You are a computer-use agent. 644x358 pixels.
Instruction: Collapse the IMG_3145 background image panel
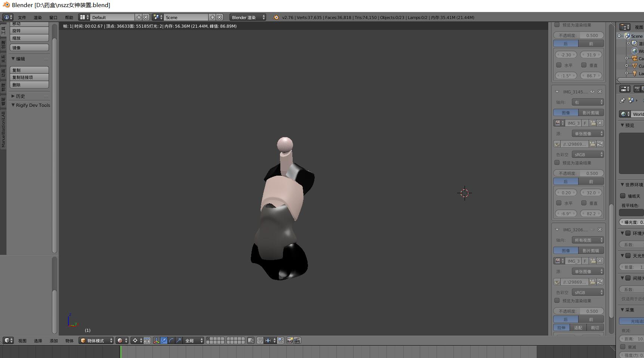point(557,92)
